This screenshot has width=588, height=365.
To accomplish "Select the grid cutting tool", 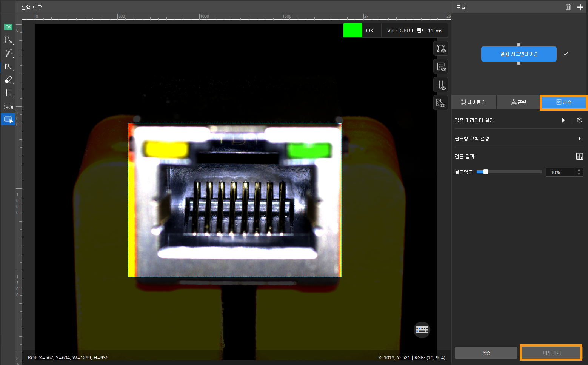I will [8, 93].
